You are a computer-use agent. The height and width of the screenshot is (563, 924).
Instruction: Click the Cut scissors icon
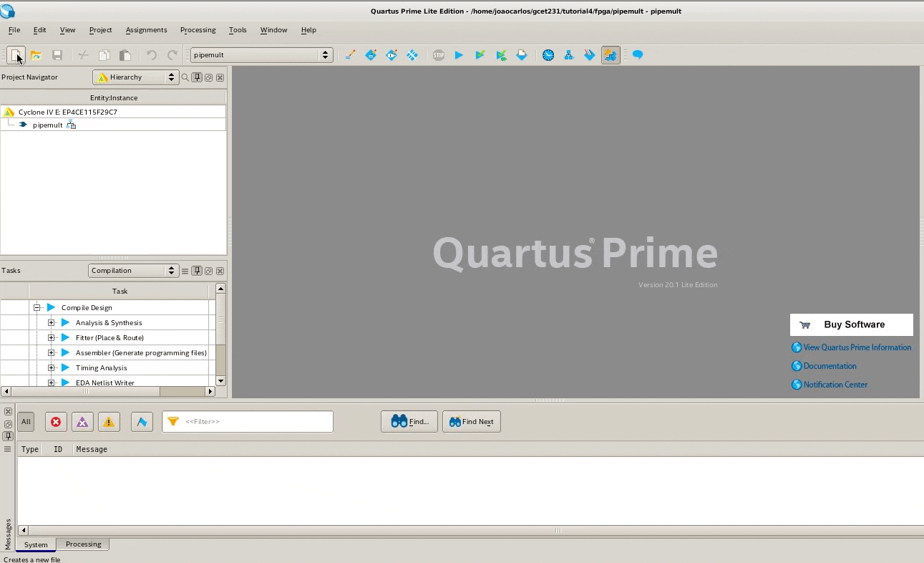tap(83, 55)
